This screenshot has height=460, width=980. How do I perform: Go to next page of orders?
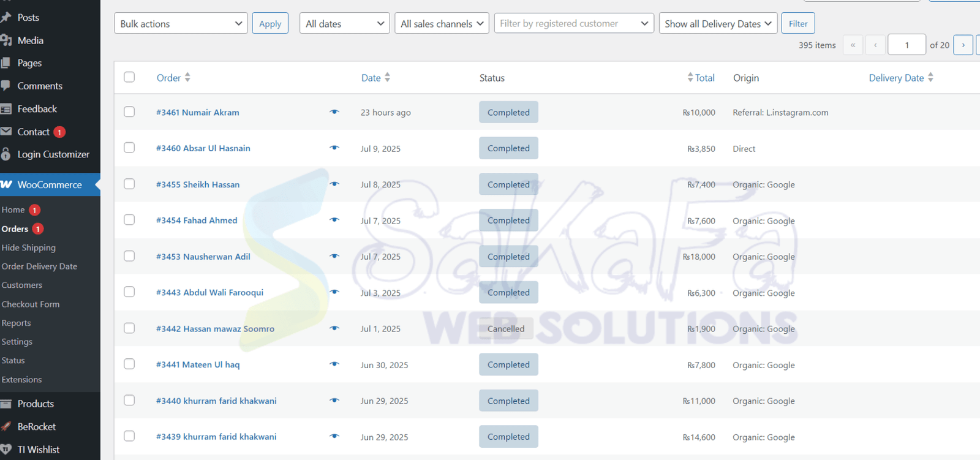pos(963,45)
